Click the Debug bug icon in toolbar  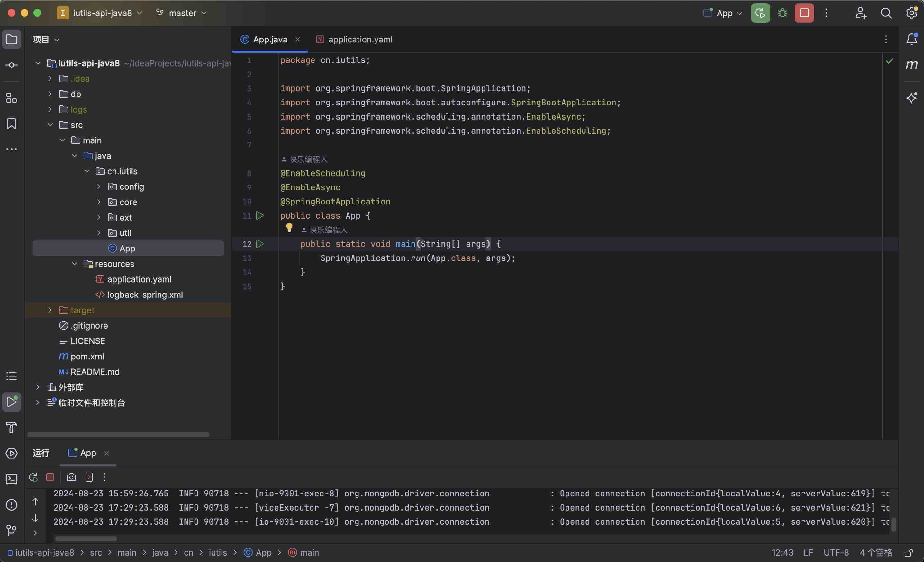[x=782, y=13]
